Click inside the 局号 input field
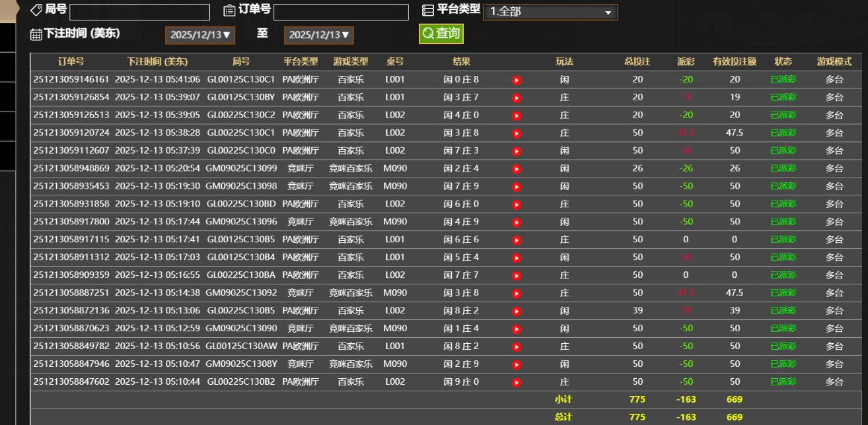Screen dimensions: 868x425 (139, 12)
